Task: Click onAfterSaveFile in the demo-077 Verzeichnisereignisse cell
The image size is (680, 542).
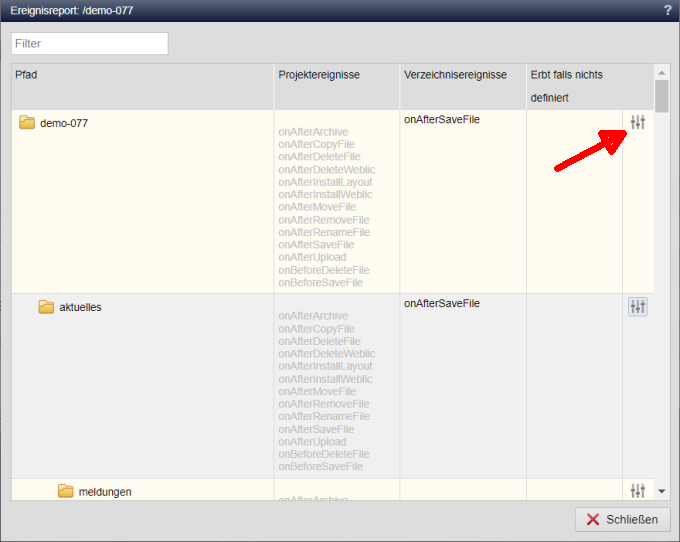Action: coord(441,119)
